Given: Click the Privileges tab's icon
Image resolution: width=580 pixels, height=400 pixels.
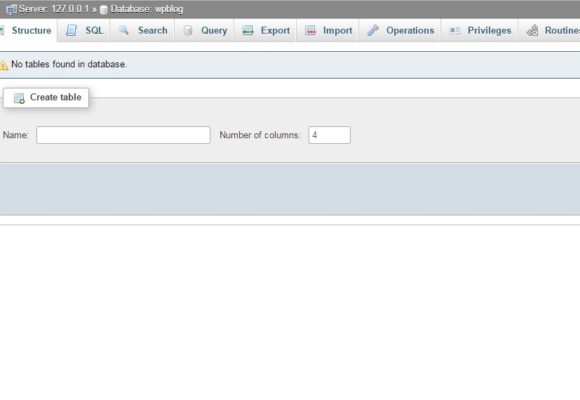Looking at the screenshot, I should point(454,30).
